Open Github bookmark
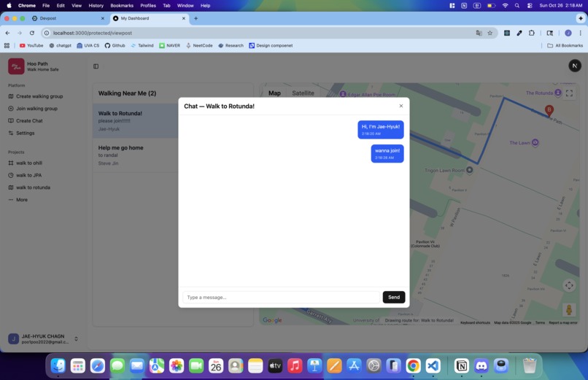This screenshot has height=380, width=588. [x=115, y=45]
